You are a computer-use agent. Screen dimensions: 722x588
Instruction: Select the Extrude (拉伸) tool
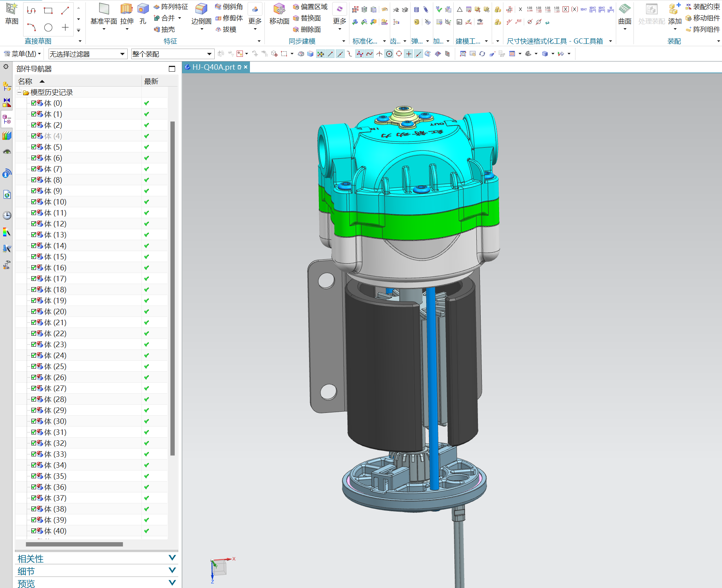[x=127, y=9]
